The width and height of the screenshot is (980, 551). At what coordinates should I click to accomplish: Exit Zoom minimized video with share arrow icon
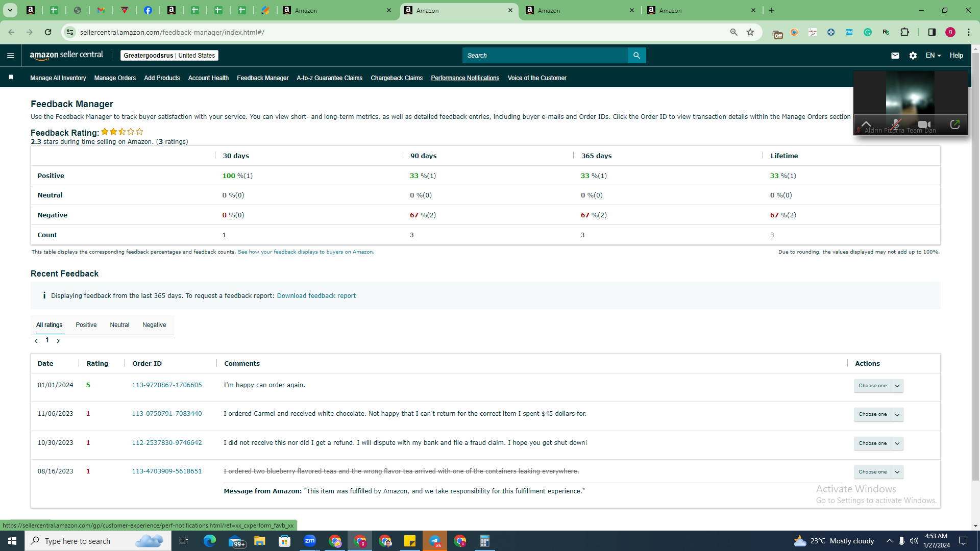click(955, 124)
